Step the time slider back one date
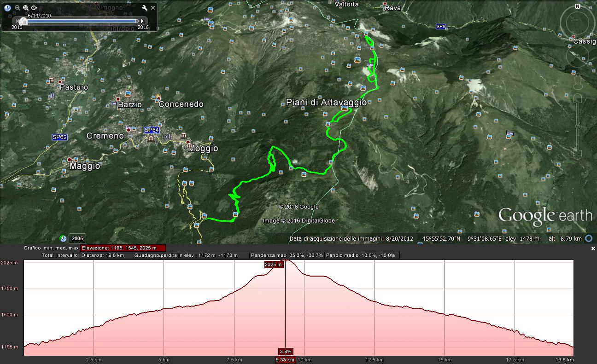 [17, 21]
